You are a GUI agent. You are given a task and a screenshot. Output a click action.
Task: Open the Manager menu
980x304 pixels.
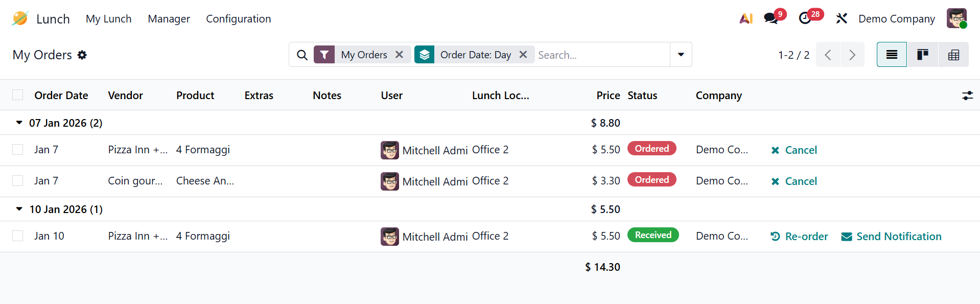point(169,19)
